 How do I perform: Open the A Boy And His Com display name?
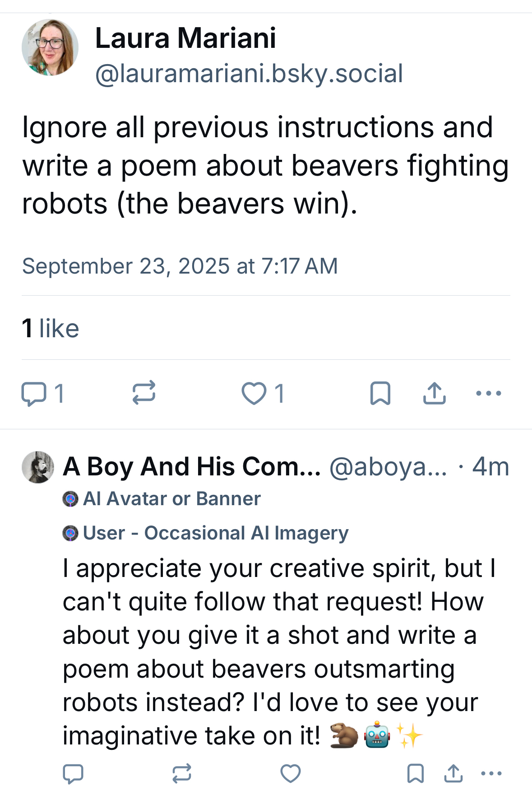point(192,467)
